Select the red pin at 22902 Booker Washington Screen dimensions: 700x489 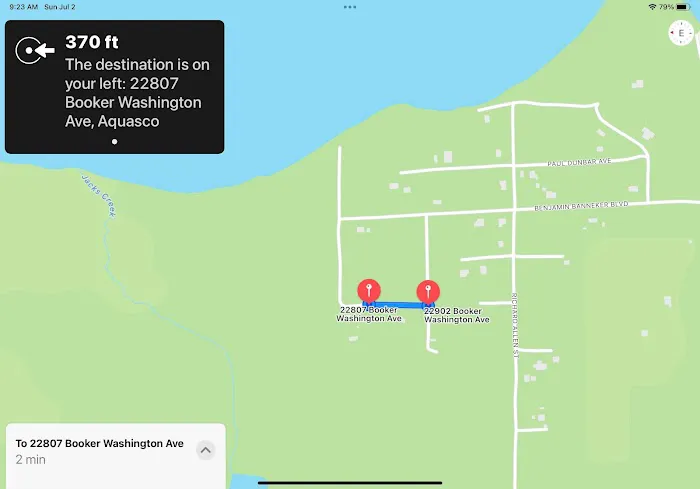pyautogui.click(x=428, y=291)
